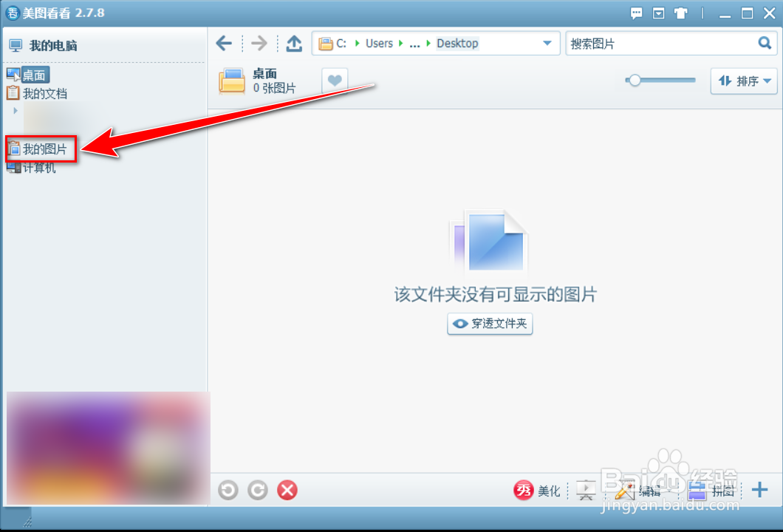This screenshot has width=783, height=532.
Task: Change skin with shirt icon
Action: point(680,13)
